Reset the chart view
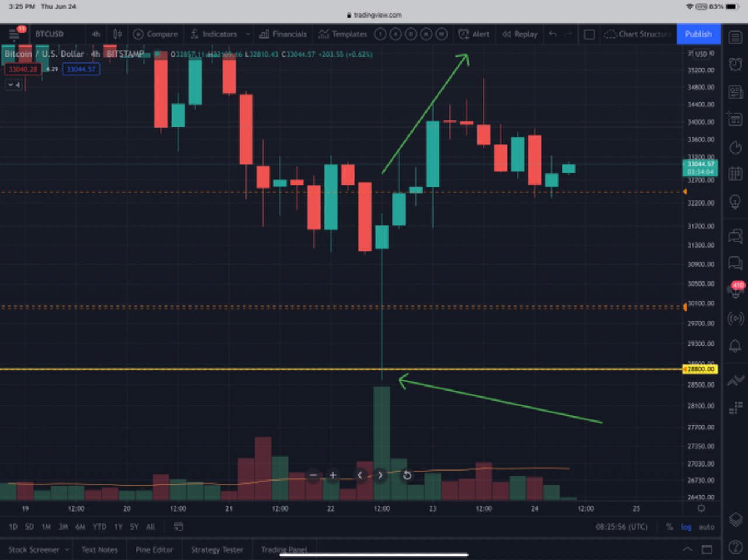The image size is (748, 560). tap(407, 475)
